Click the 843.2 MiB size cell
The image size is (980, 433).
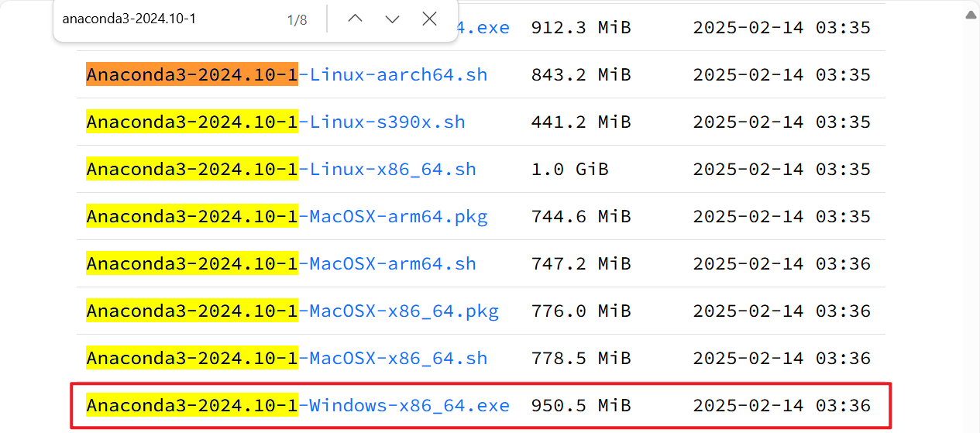[x=581, y=75]
